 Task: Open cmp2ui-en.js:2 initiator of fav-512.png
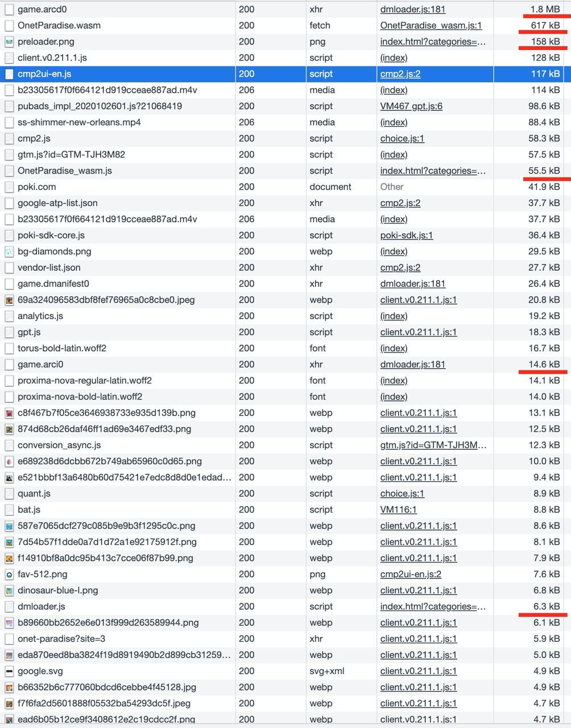(411, 574)
